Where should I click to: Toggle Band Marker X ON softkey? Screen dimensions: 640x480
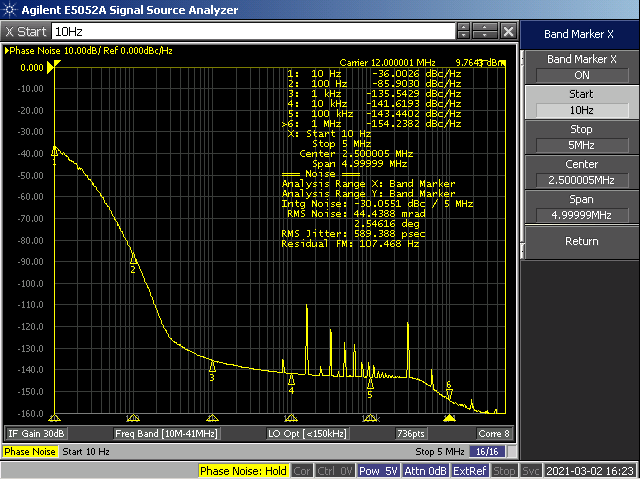click(x=582, y=67)
